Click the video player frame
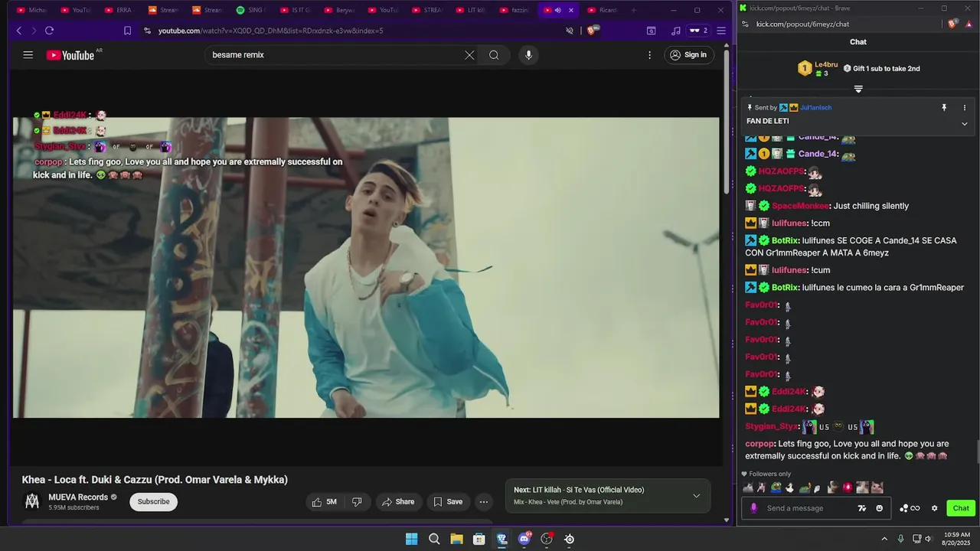 (366, 267)
